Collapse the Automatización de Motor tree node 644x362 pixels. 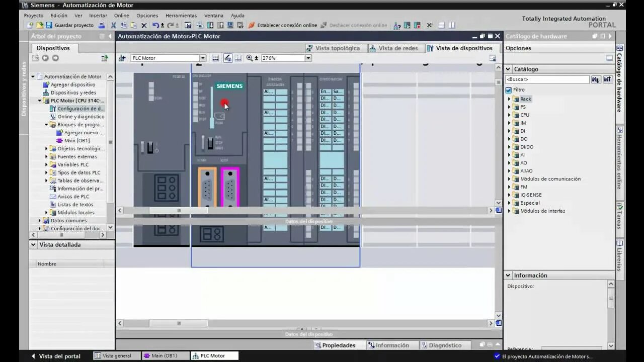(x=33, y=76)
